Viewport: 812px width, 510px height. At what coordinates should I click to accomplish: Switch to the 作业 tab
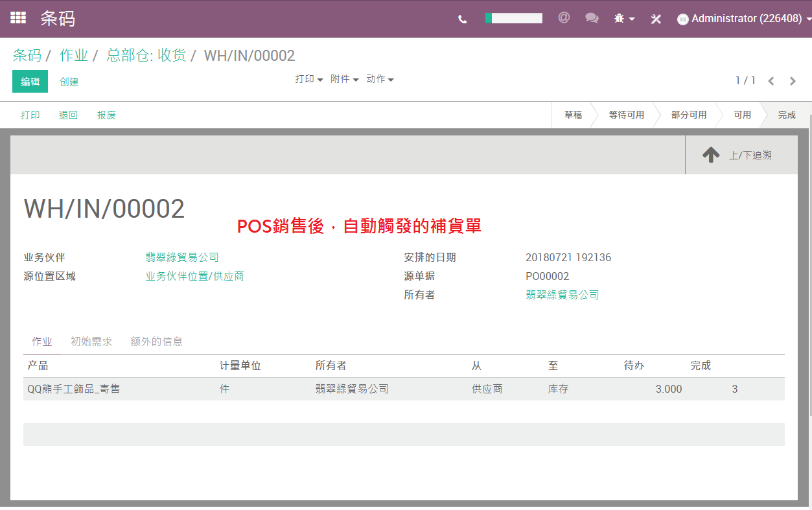(x=42, y=342)
